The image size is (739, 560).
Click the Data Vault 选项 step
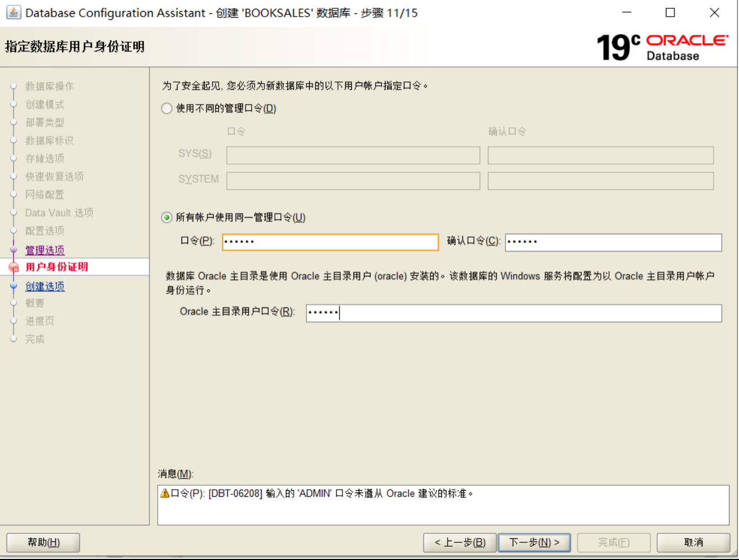click(x=59, y=213)
